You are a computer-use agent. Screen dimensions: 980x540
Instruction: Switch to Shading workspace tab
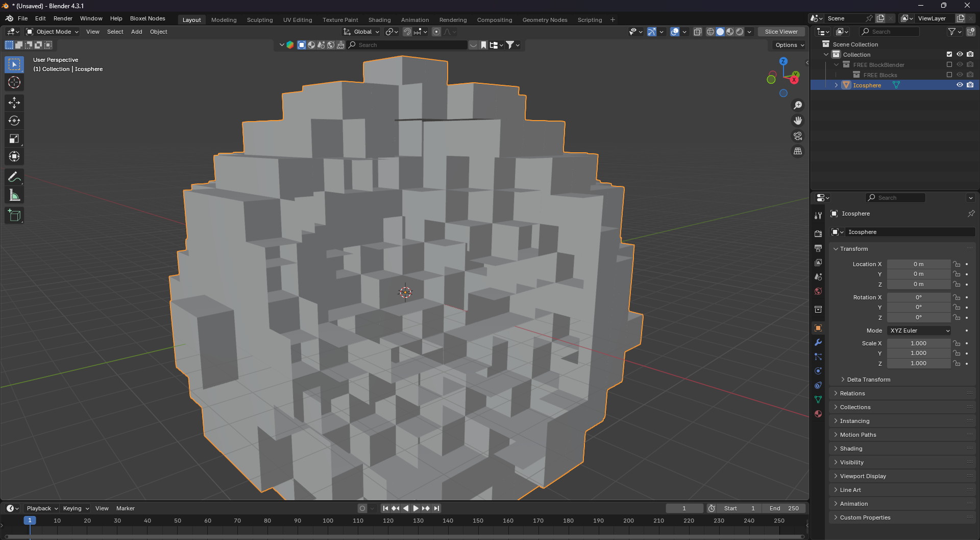(379, 20)
